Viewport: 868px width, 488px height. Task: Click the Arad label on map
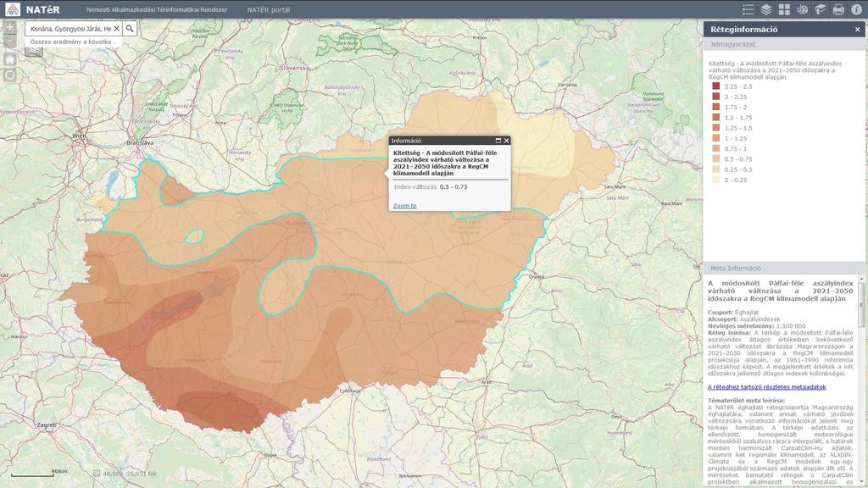pos(487,382)
